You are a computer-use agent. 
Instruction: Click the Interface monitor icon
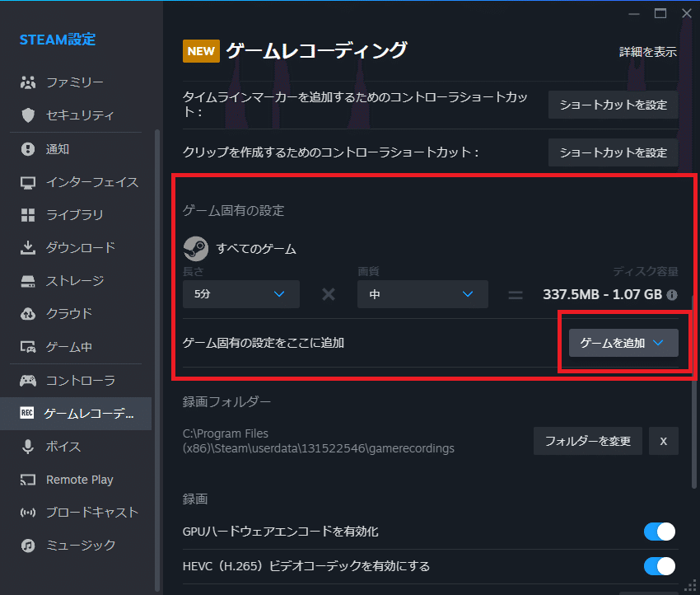click(x=28, y=183)
